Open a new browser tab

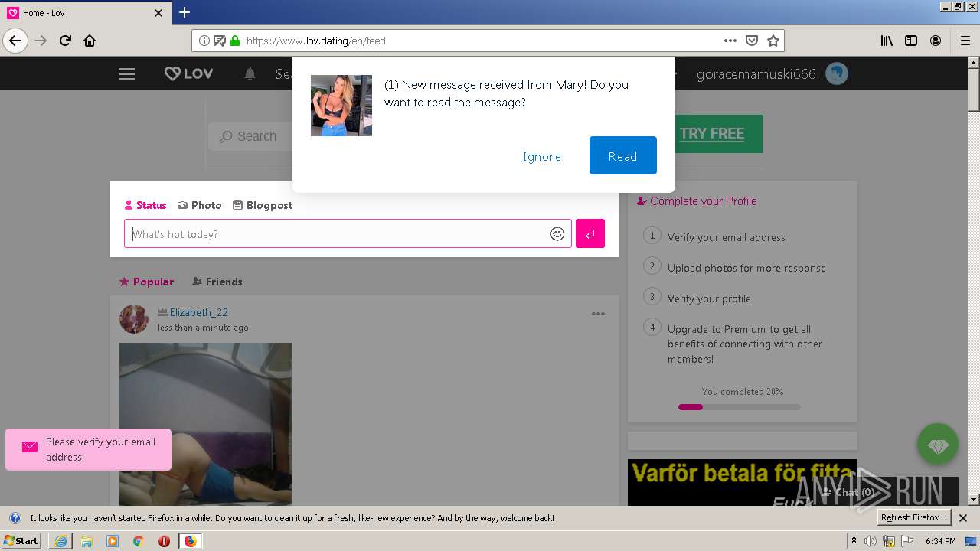pyautogui.click(x=185, y=12)
